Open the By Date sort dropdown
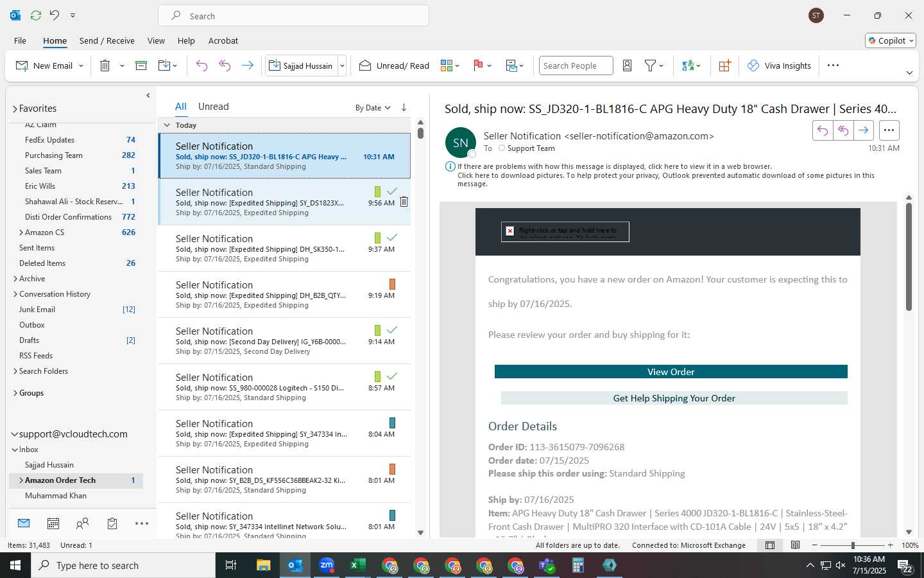This screenshot has width=924, height=578. (x=373, y=108)
